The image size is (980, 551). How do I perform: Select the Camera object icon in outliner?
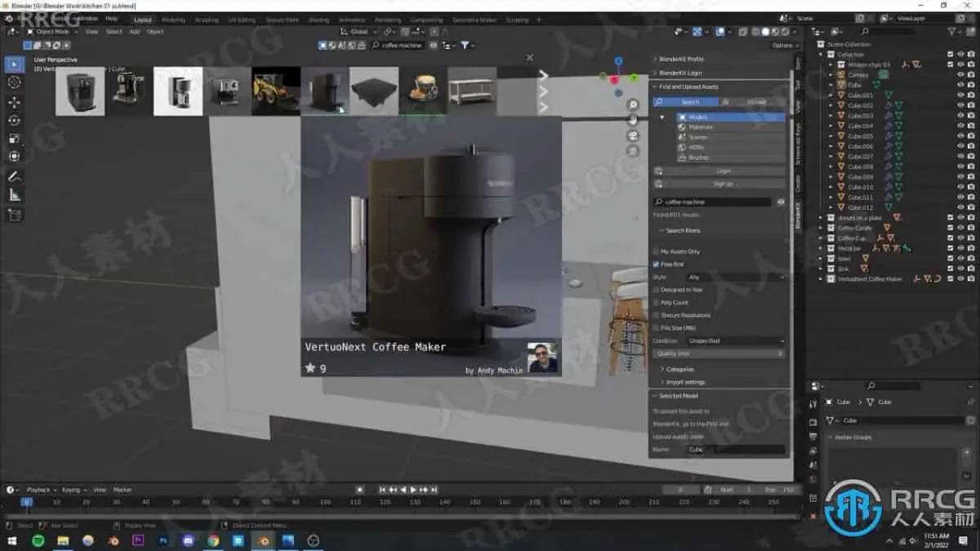842,73
